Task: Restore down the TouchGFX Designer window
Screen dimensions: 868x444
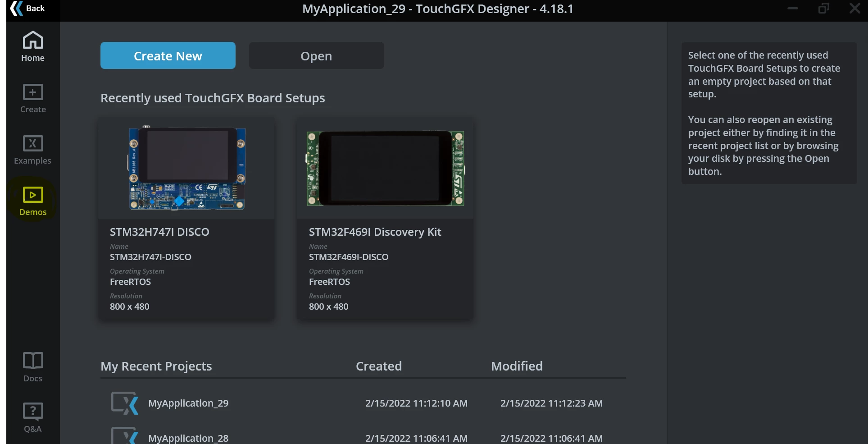Action: (x=824, y=9)
